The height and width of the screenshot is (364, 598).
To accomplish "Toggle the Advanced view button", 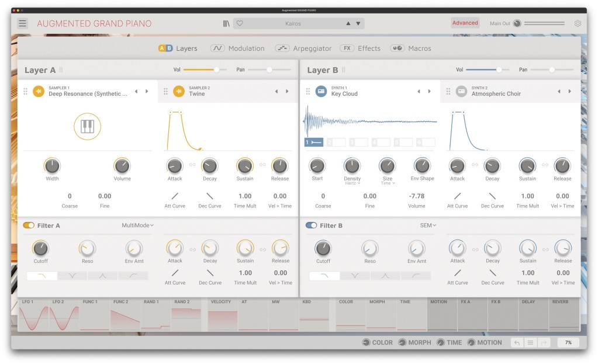I will click(x=465, y=23).
